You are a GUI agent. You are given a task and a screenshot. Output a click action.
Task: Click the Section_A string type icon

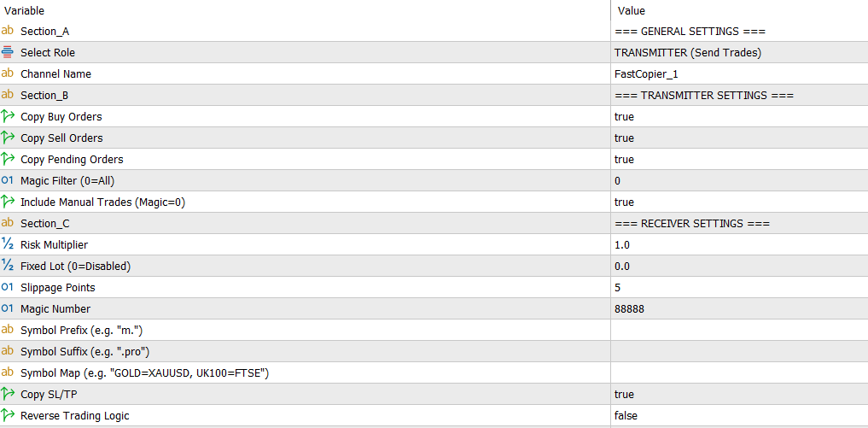8,32
